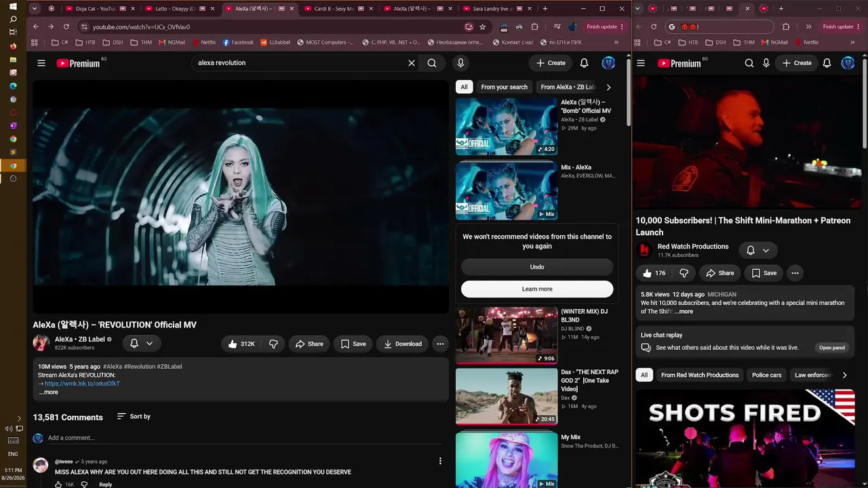The image size is (868, 488).
Task: Save the Red Watch video to a playlist
Action: tap(764, 273)
